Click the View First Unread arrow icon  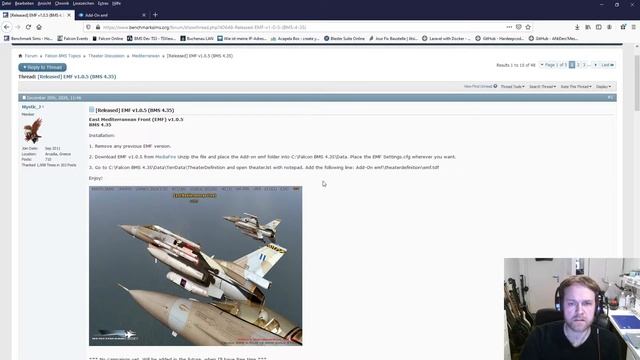495,86
